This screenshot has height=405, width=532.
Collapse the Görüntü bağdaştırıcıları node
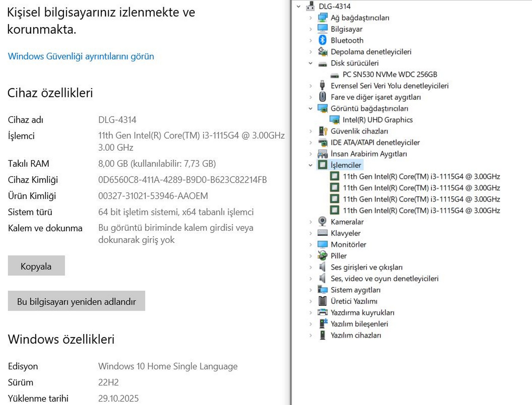(311, 109)
